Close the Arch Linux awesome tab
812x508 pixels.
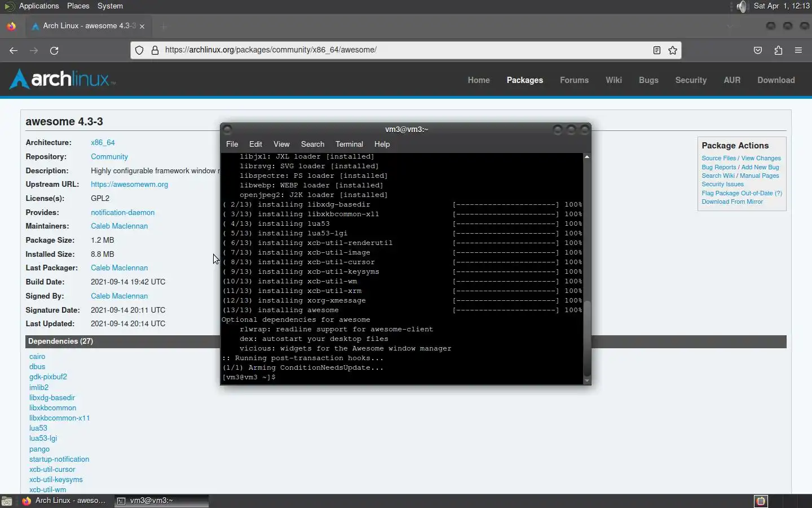(142, 26)
